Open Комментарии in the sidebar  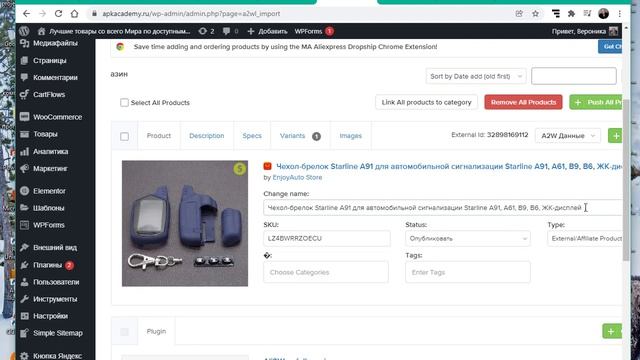pos(55,78)
